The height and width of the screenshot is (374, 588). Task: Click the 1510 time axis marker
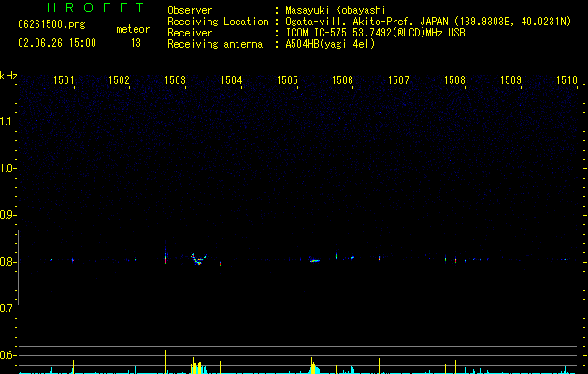click(x=566, y=80)
